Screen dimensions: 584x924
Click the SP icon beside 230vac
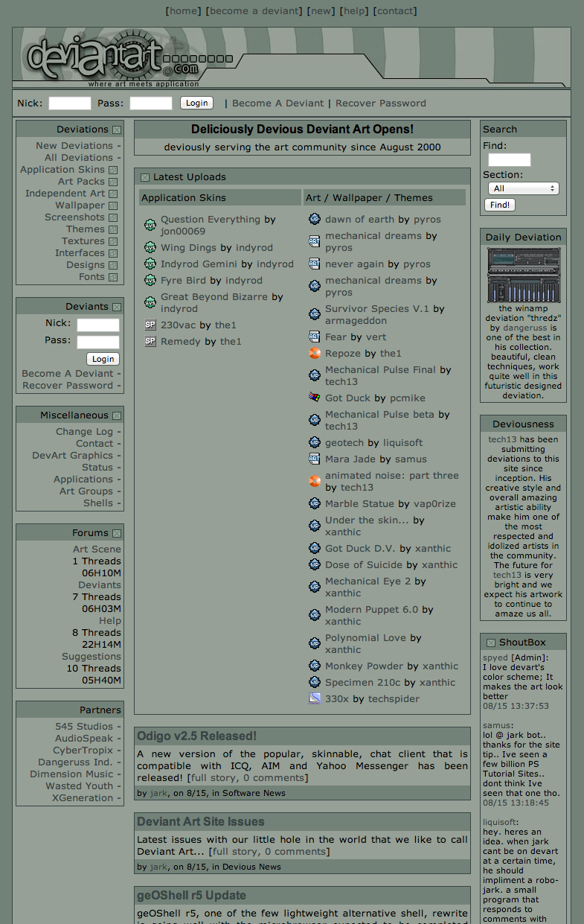(150, 325)
